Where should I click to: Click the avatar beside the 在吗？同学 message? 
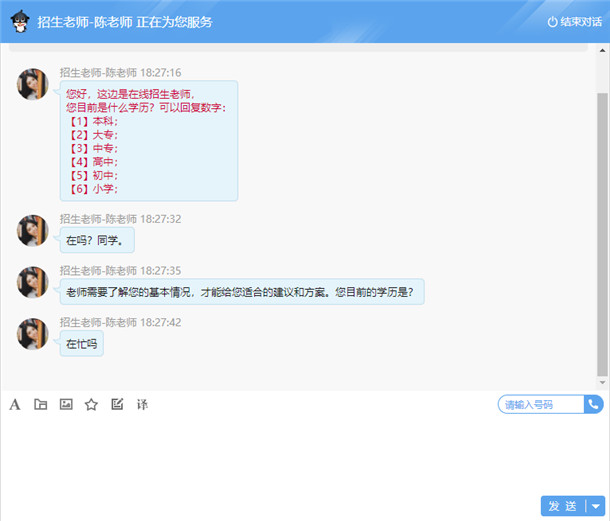point(33,230)
